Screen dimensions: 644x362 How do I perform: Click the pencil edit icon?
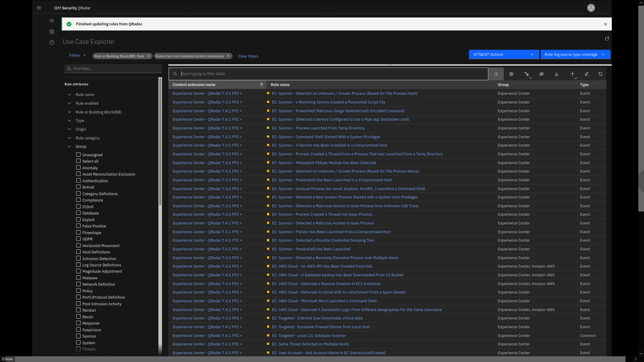tap(587, 74)
